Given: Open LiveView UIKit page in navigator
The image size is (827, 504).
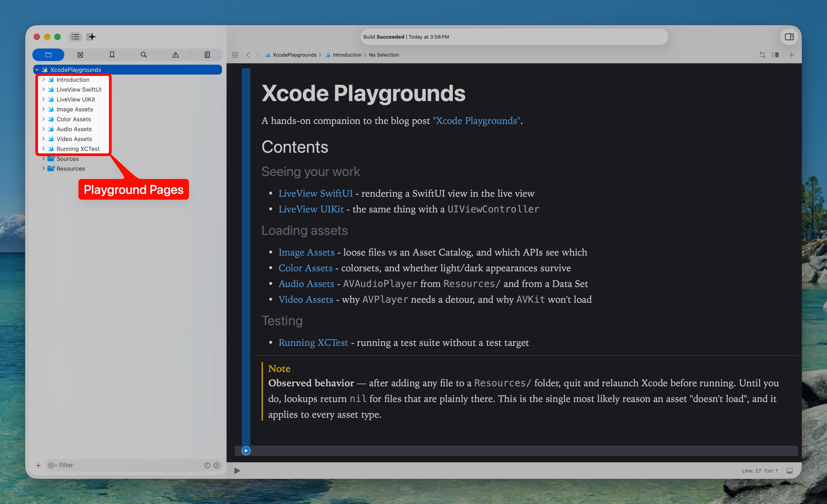Looking at the screenshot, I should [76, 99].
